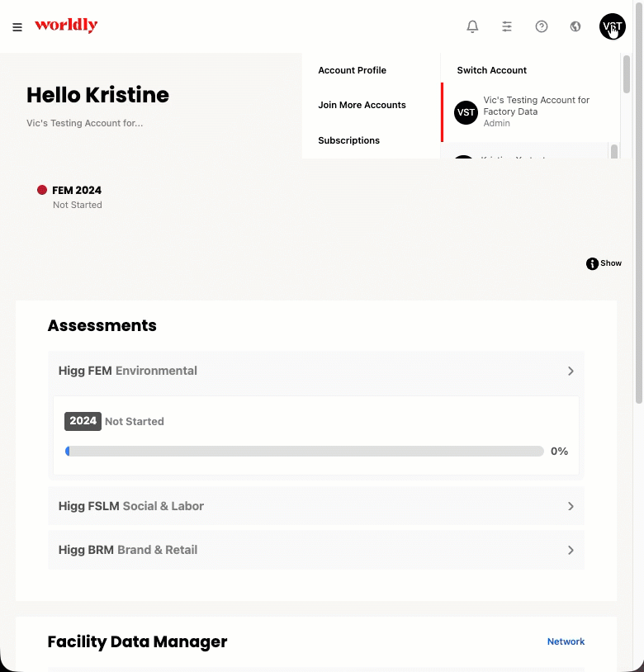Click the 'Not Started' text under FEM 2024
The width and height of the screenshot is (644, 672).
pos(78,205)
